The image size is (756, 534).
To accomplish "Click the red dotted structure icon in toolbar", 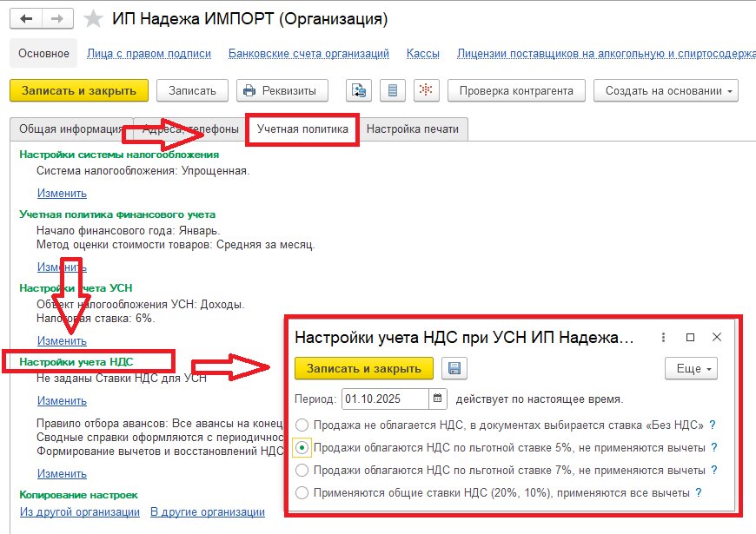I will [x=426, y=90].
